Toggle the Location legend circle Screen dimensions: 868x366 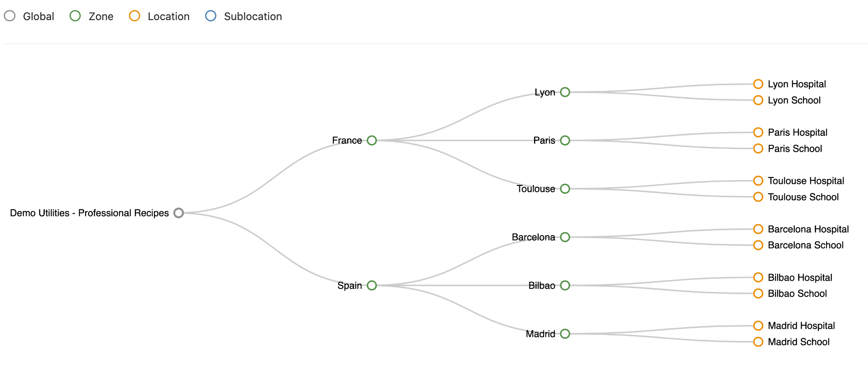pos(134,16)
